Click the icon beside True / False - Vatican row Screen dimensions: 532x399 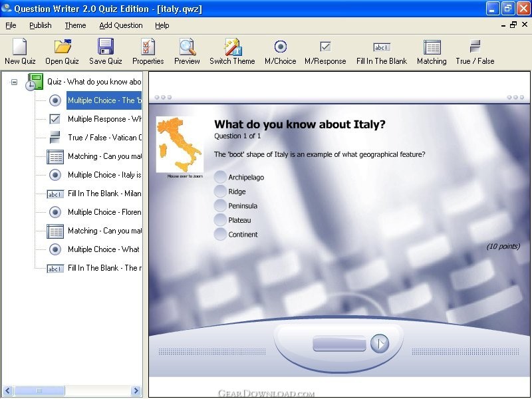[x=55, y=138]
